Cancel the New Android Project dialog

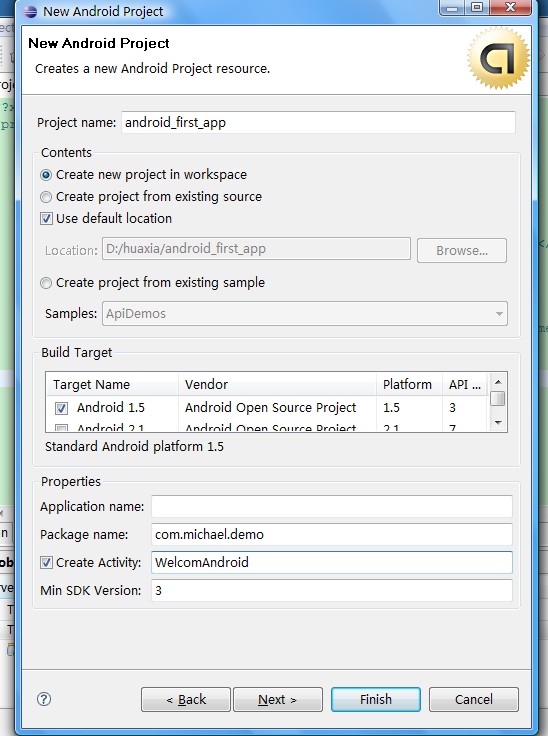474,699
